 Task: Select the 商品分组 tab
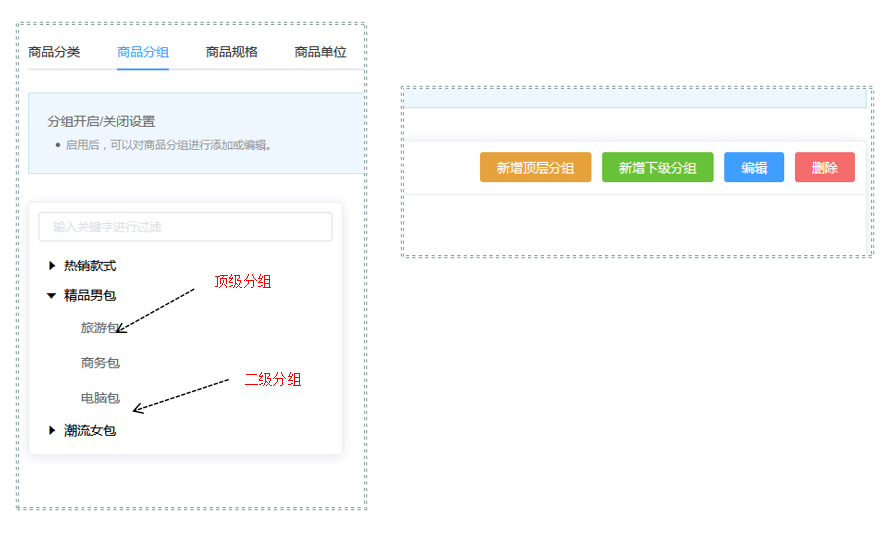click(143, 52)
